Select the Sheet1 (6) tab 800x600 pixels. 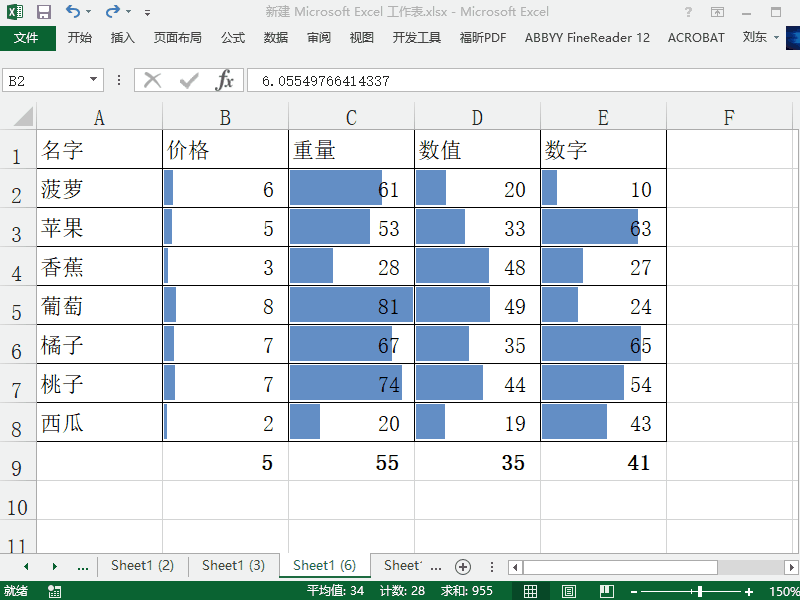click(324, 565)
